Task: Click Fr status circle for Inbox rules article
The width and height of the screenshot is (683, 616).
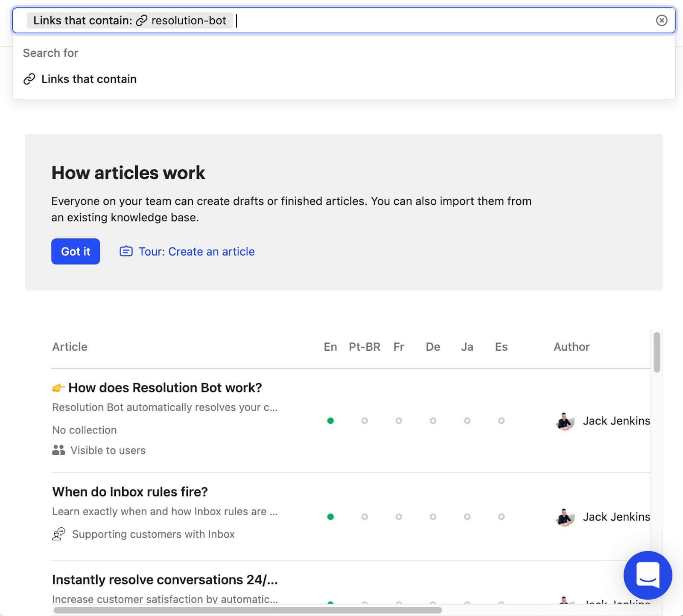Action: tap(399, 517)
